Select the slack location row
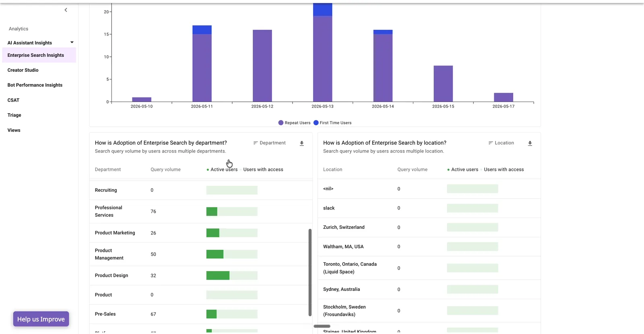This screenshot has width=644, height=334. pyautogui.click(x=429, y=208)
